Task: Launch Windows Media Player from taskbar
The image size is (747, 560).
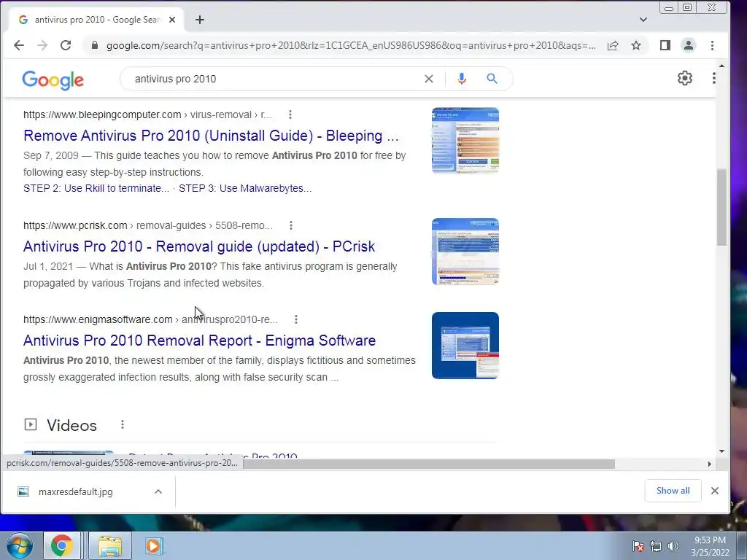Action: (x=154, y=545)
